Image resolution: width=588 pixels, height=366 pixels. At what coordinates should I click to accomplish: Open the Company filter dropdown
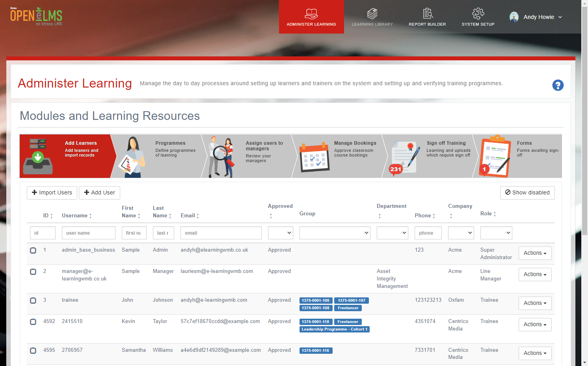pyautogui.click(x=461, y=233)
